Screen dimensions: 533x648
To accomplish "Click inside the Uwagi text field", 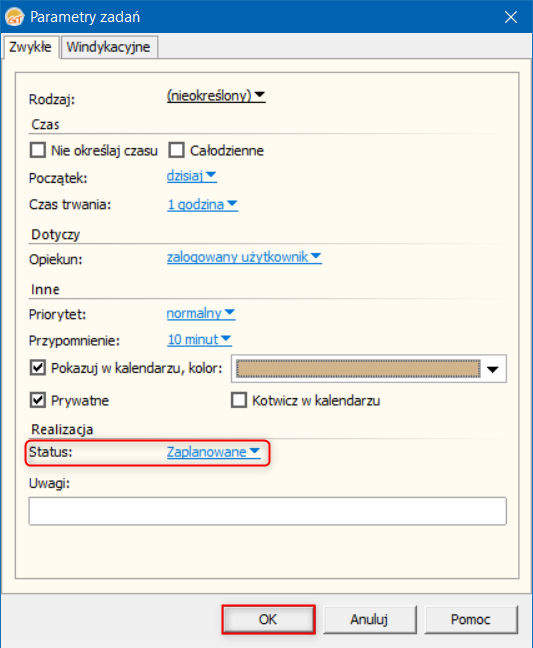I will tap(267, 511).
